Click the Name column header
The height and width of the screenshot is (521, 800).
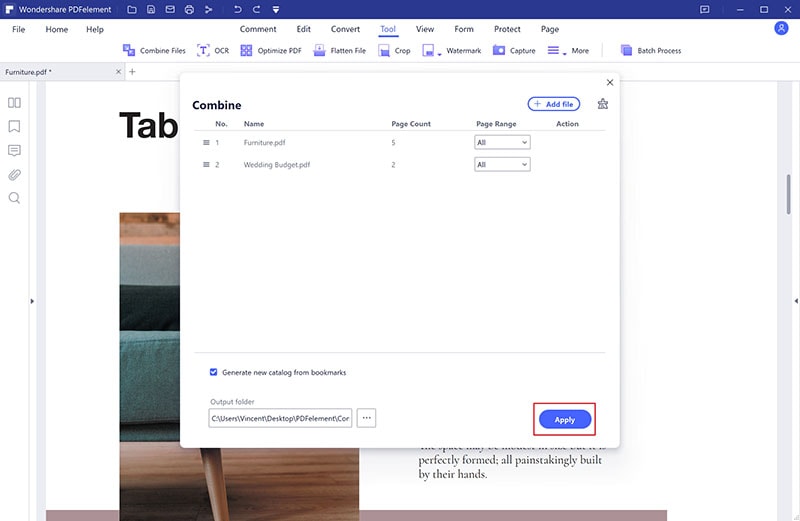(254, 123)
